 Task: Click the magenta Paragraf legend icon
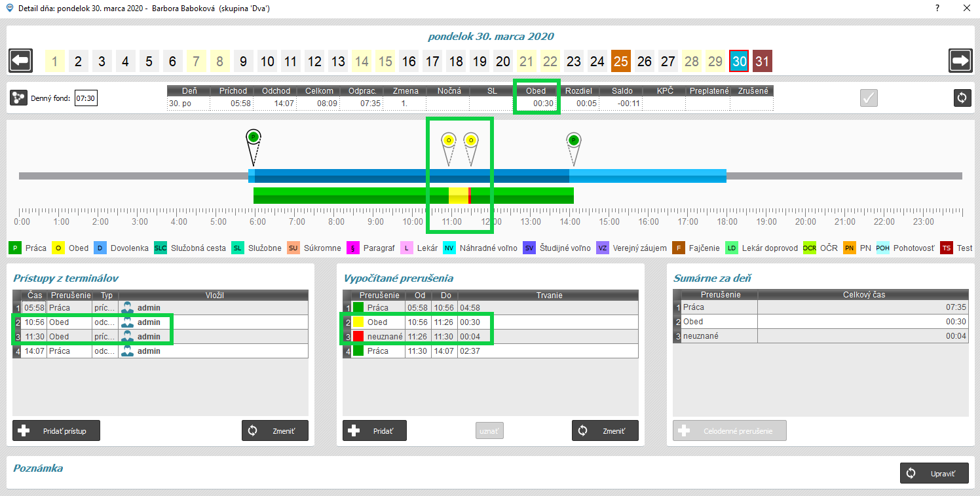click(354, 248)
